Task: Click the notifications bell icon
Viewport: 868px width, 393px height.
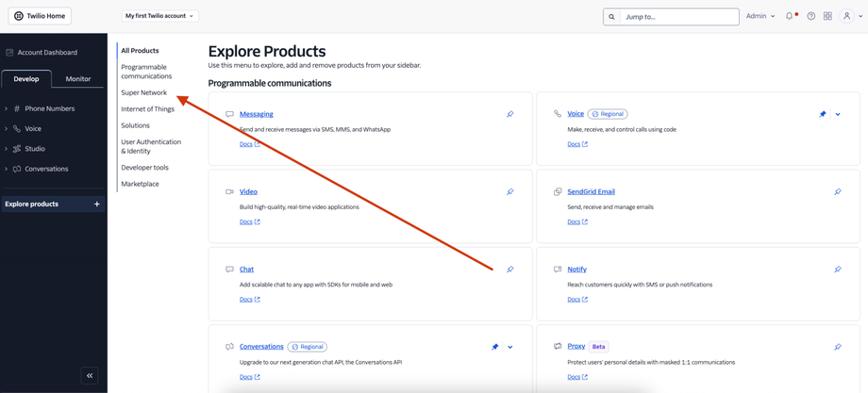Action: [x=790, y=16]
